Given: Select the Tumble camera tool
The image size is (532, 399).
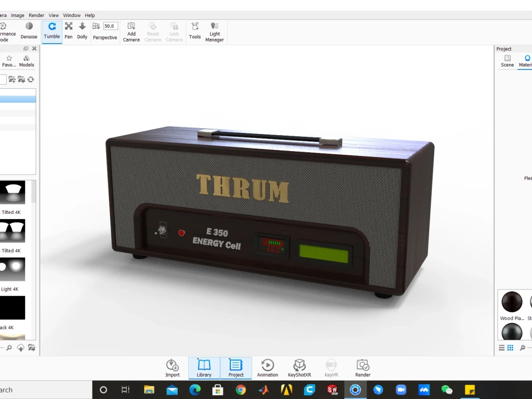Looking at the screenshot, I should pyautogui.click(x=52, y=31).
